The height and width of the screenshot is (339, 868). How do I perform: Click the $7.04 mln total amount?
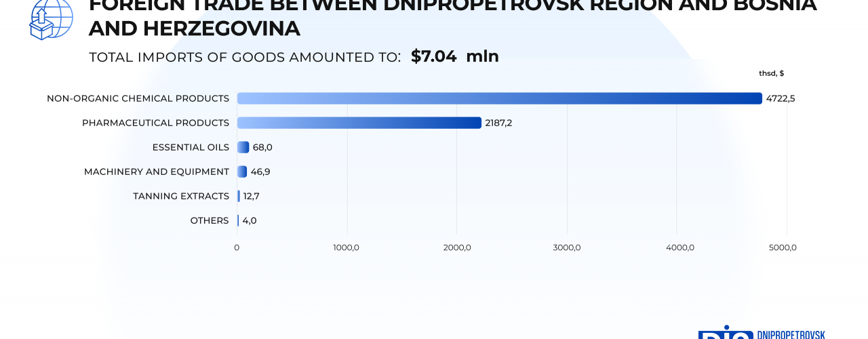pos(454,56)
